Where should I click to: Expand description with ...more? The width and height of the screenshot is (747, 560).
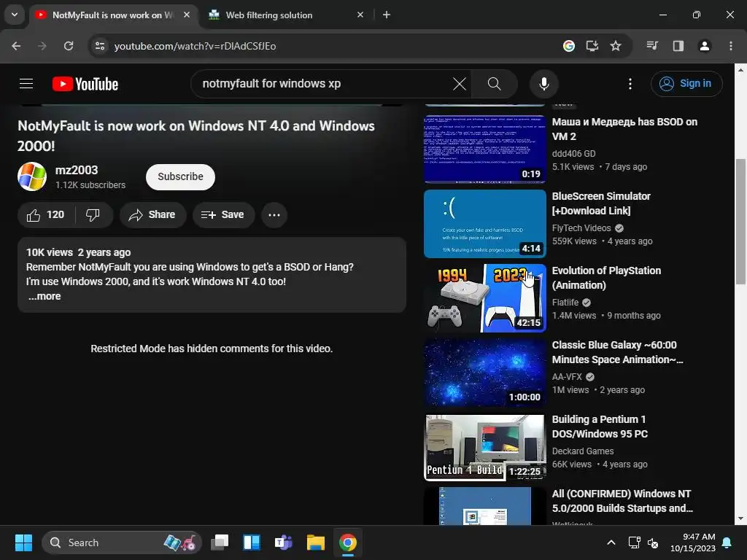point(44,296)
